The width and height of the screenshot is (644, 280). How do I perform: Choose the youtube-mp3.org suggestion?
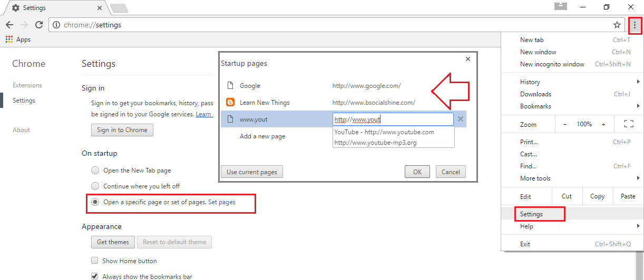coord(393,143)
